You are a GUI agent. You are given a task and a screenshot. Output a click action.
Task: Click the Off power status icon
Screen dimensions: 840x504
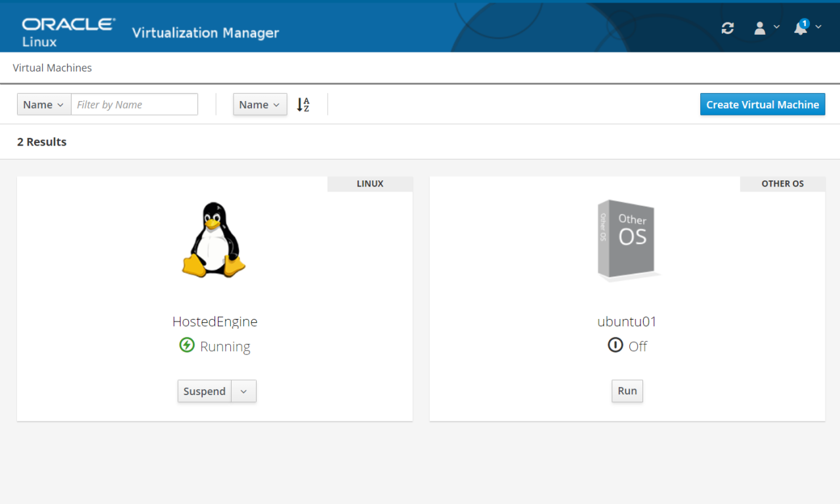pyautogui.click(x=615, y=345)
